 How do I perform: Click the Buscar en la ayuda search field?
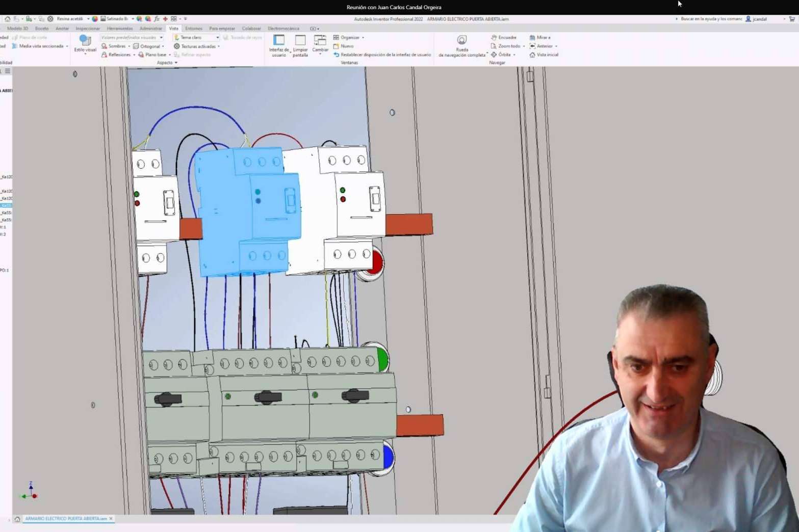(711, 19)
